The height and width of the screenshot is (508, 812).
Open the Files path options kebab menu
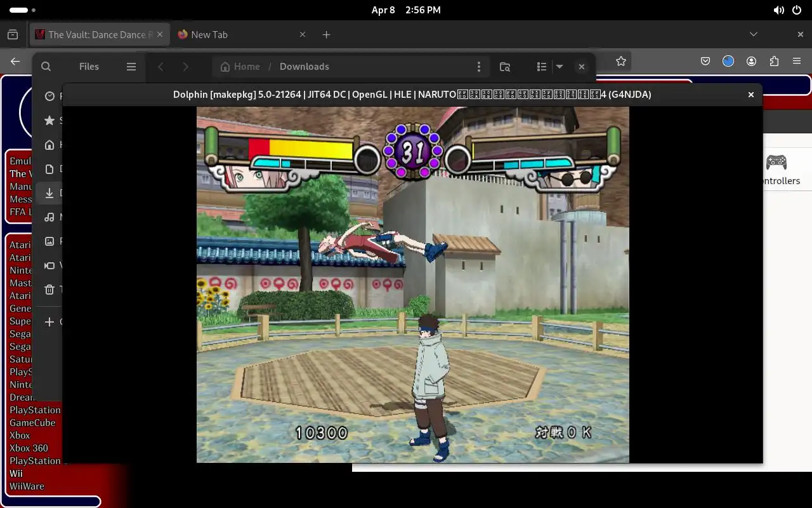click(479, 67)
